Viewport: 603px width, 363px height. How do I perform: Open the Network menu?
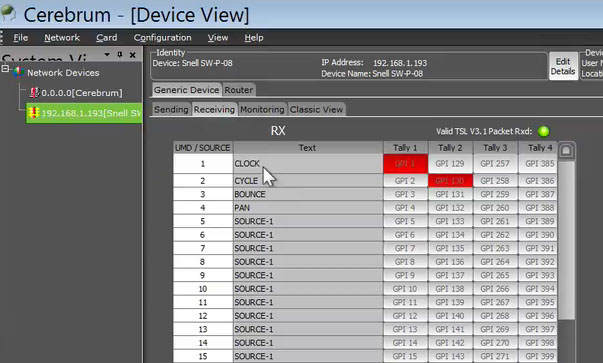[x=62, y=38]
